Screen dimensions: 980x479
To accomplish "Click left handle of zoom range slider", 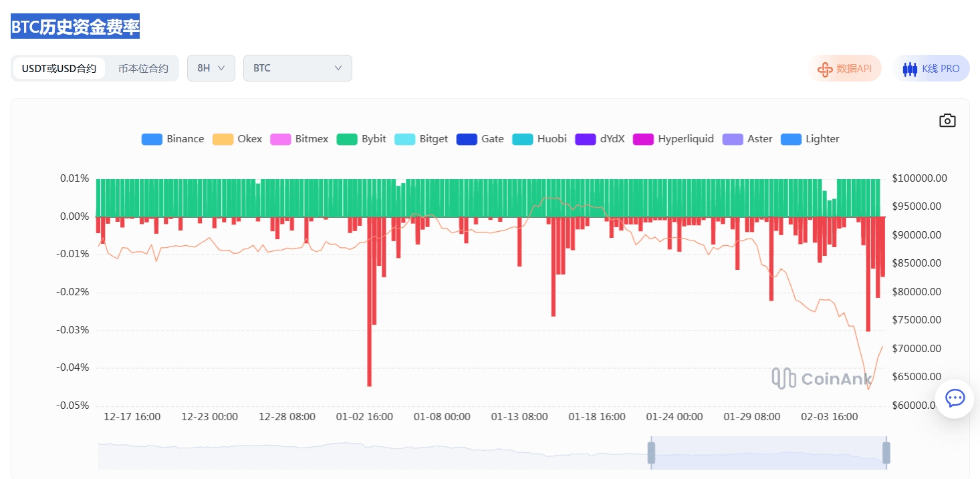I will tap(651, 453).
